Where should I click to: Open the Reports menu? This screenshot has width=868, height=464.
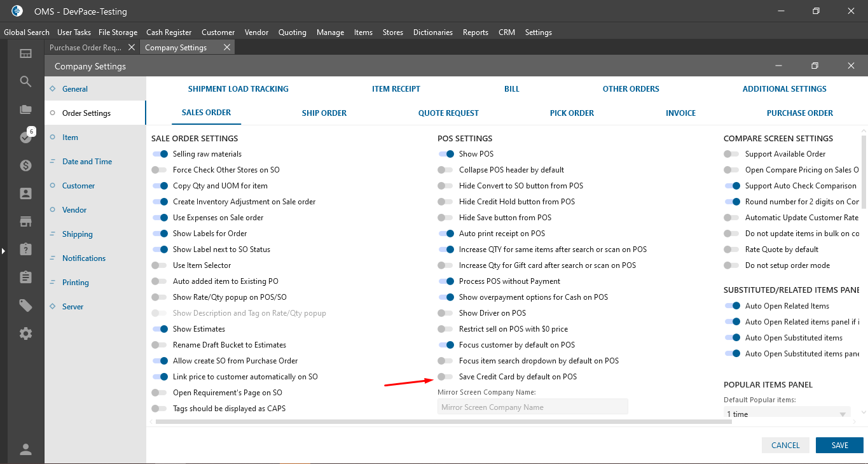476,32
